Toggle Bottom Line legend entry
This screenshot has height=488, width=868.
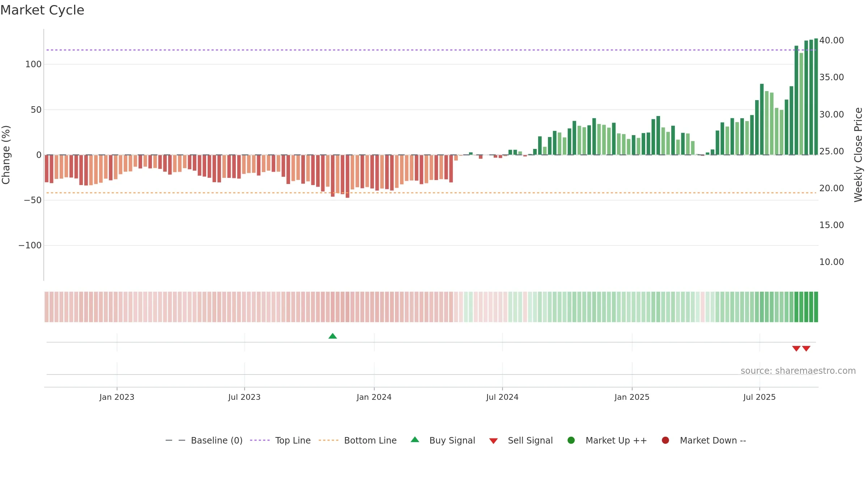coord(358,440)
